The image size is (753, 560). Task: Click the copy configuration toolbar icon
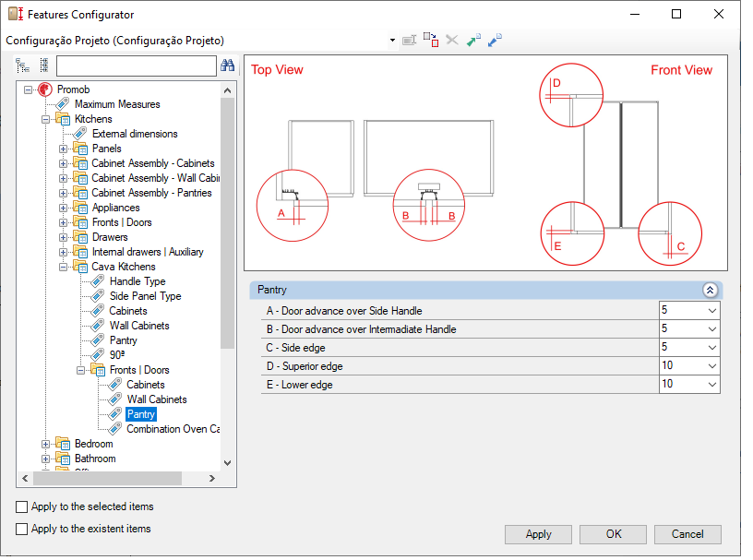pyautogui.click(x=431, y=40)
